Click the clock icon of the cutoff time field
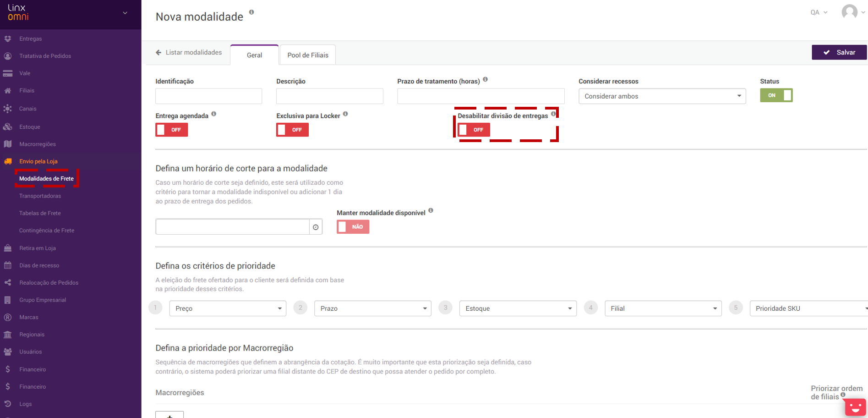Image resolution: width=868 pixels, height=418 pixels. point(316,227)
